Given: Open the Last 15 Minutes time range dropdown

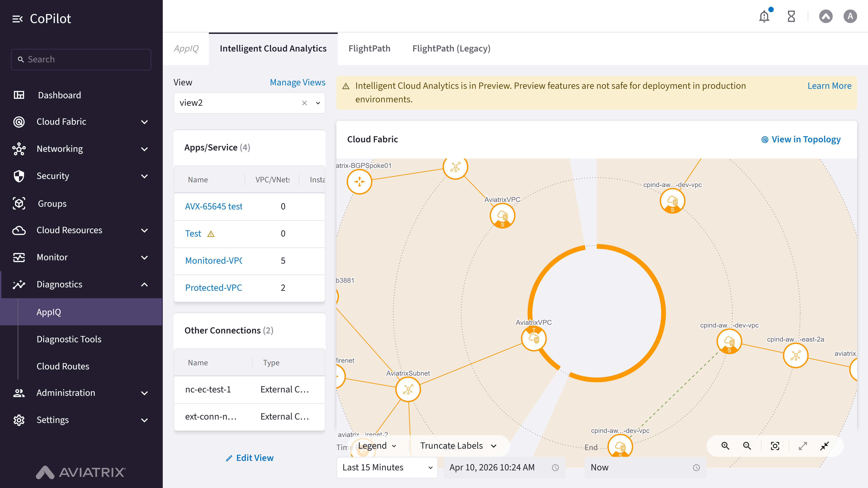Looking at the screenshot, I should point(387,467).
